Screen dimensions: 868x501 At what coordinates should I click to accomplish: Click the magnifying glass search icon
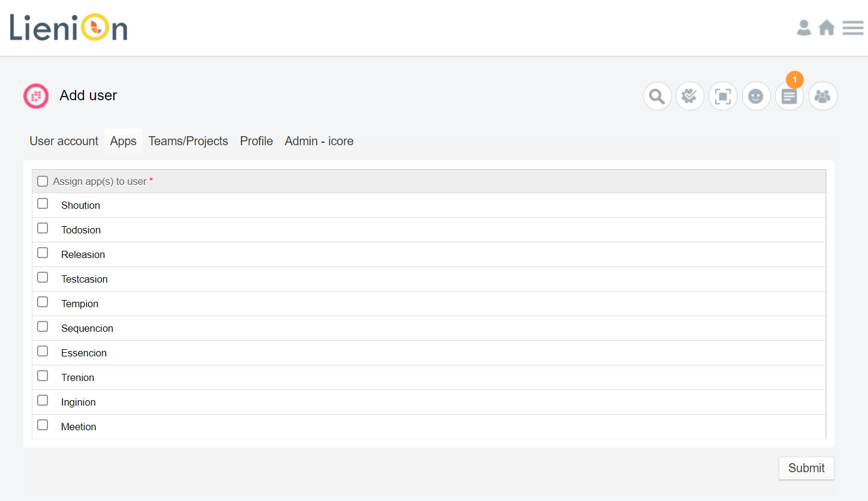(658, 96)
